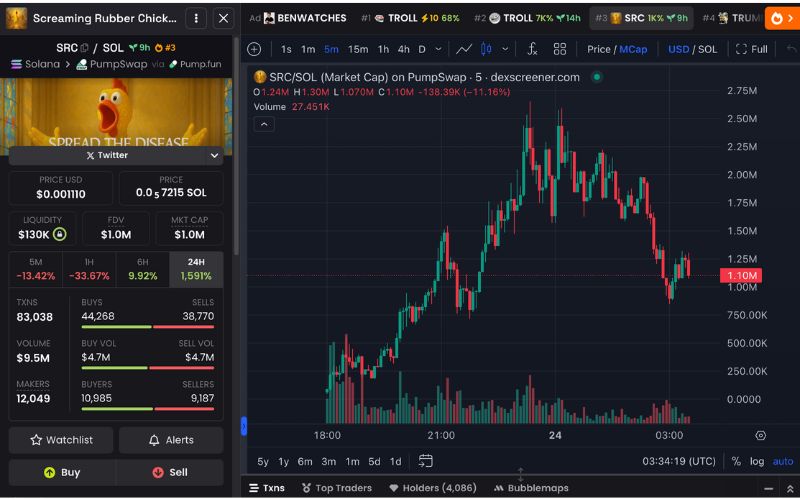Select the 15m timeframe
This screenshot has width=800, height=500.
[358, 49]
